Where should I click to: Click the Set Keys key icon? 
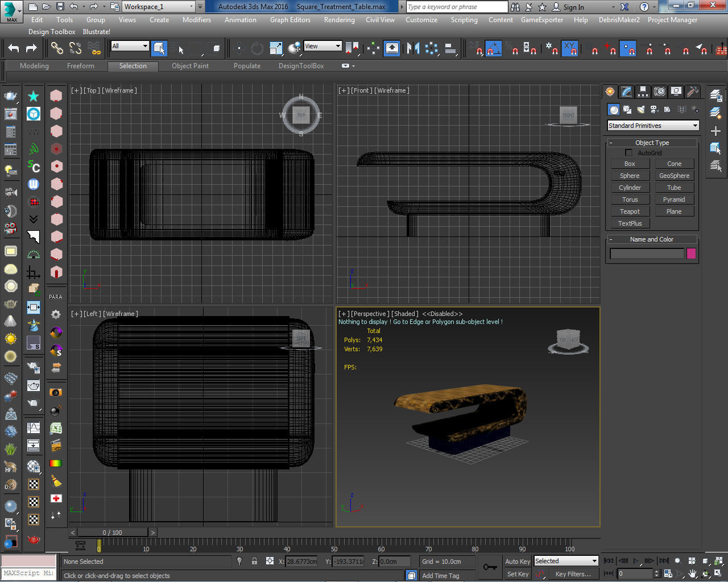click(x=490, y=567)
